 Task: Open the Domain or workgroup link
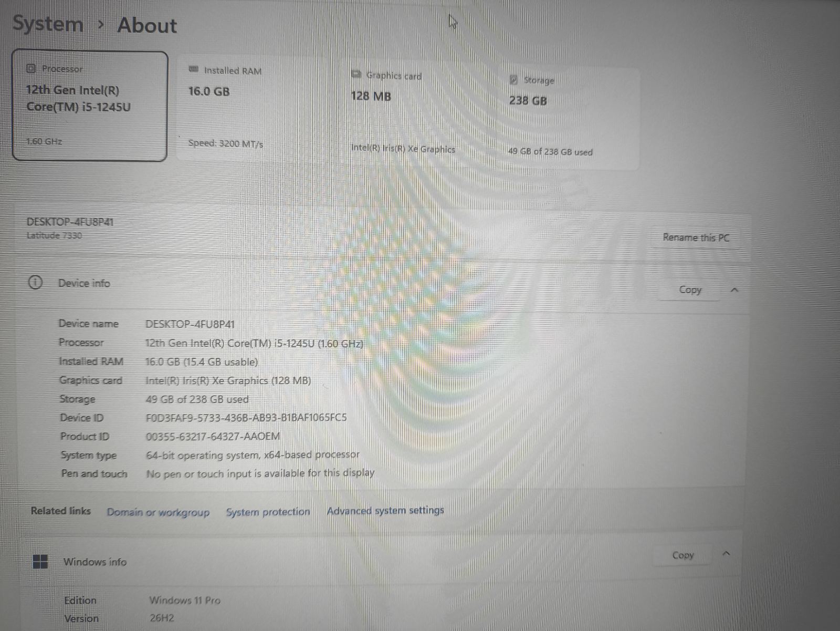coord(158,512)
